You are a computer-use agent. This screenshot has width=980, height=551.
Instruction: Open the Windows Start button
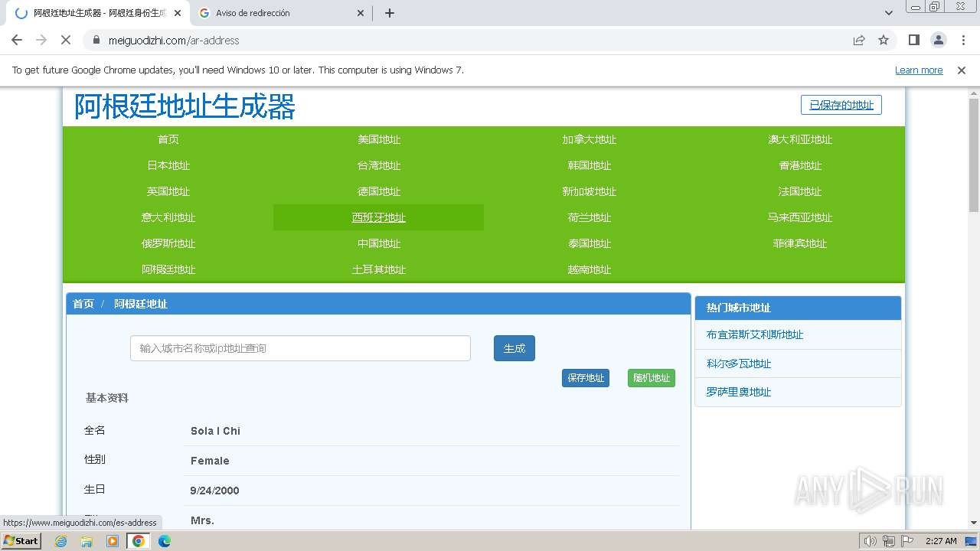(x=21, y=541)
